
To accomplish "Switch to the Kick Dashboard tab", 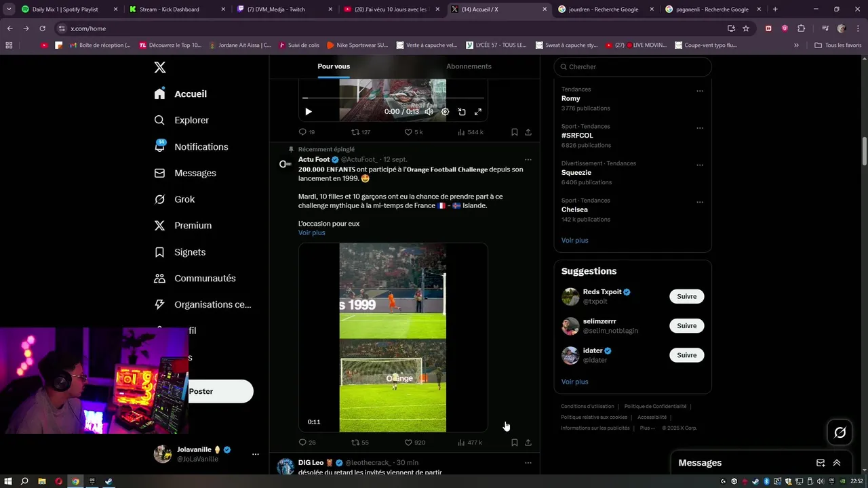I will point(176,9).
